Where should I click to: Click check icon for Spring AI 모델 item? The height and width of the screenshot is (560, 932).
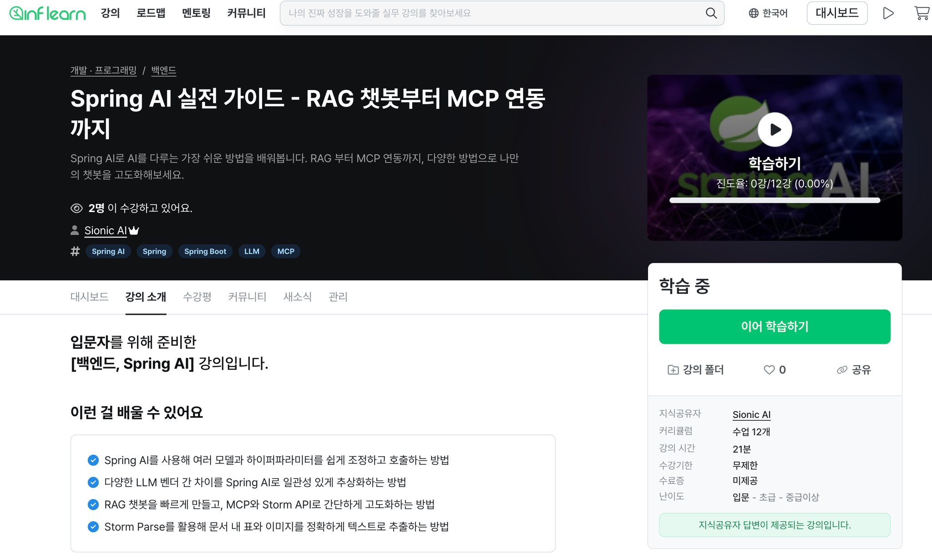coord(93,460)
